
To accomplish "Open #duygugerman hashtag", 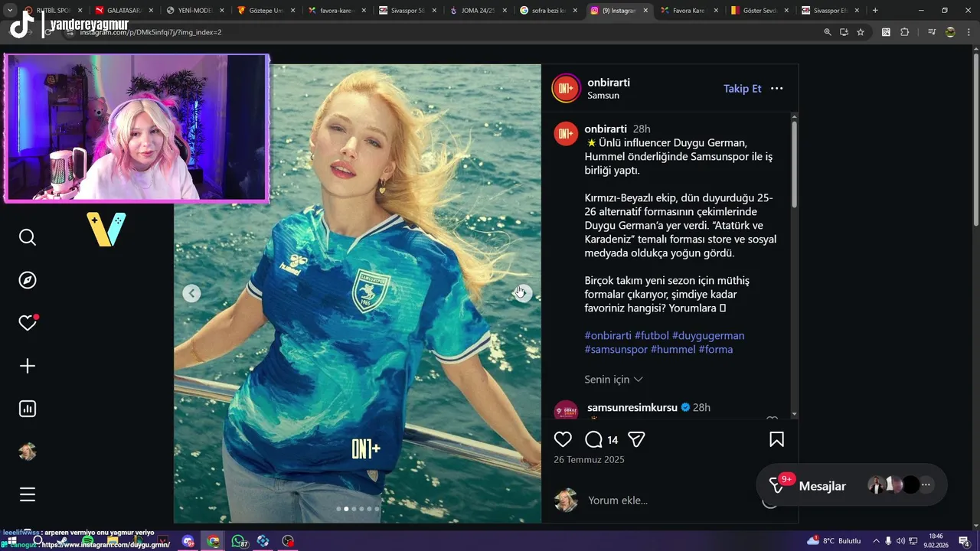I will pyautogui.click(x=708, y=335).
